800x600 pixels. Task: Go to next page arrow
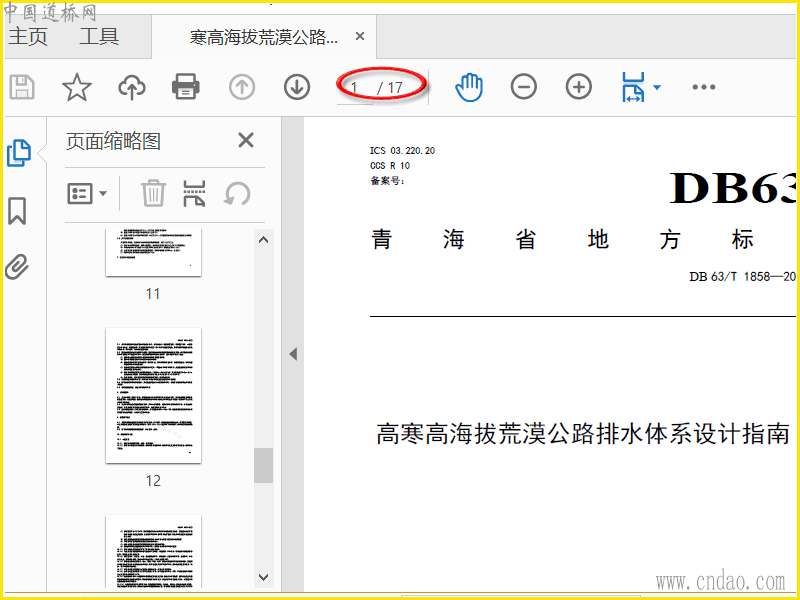coord(297,87)
